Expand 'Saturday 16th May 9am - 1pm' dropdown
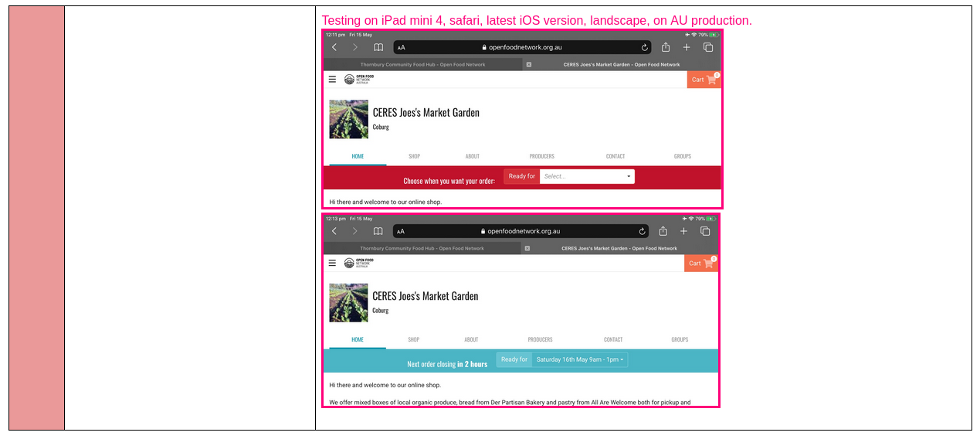Image resolution: width=980 pixels, height=446 pixels. 580,359
